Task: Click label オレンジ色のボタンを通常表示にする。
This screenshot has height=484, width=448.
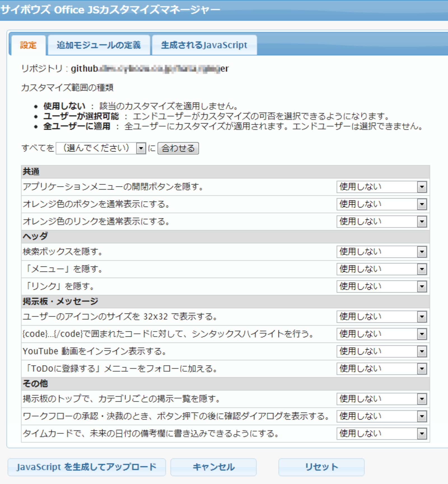Action: pos(97,204)
